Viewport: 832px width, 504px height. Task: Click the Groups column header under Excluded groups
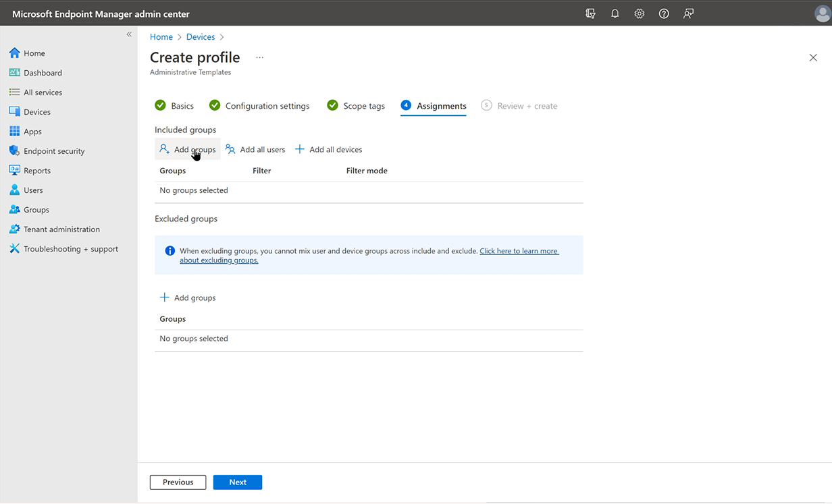173,319
